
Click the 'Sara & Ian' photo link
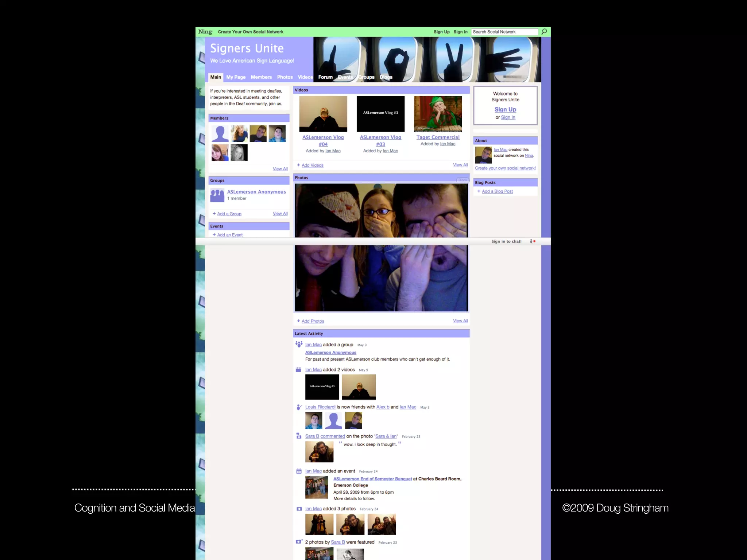[x=386, y=436]
